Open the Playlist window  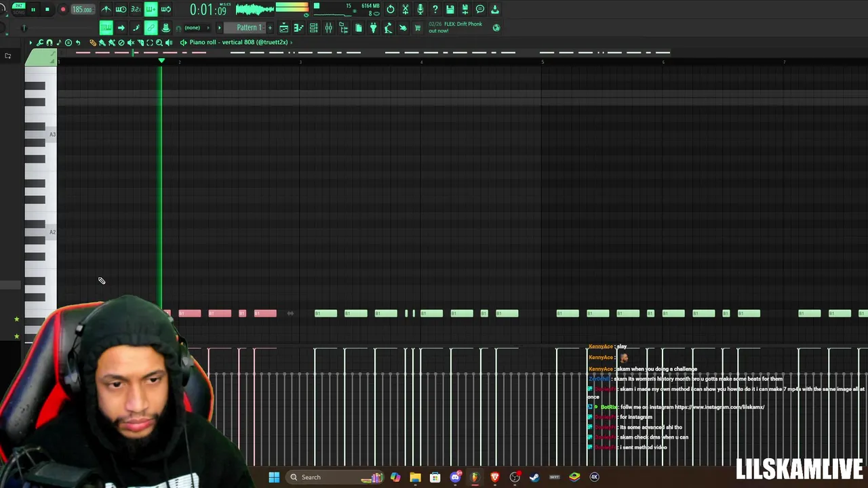(x=283, y=28)
